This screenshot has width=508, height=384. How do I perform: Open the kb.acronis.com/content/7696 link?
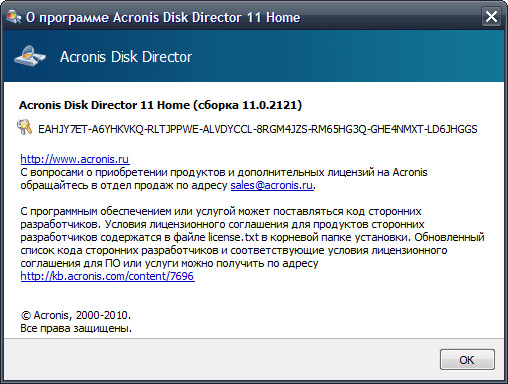point(107,276)
